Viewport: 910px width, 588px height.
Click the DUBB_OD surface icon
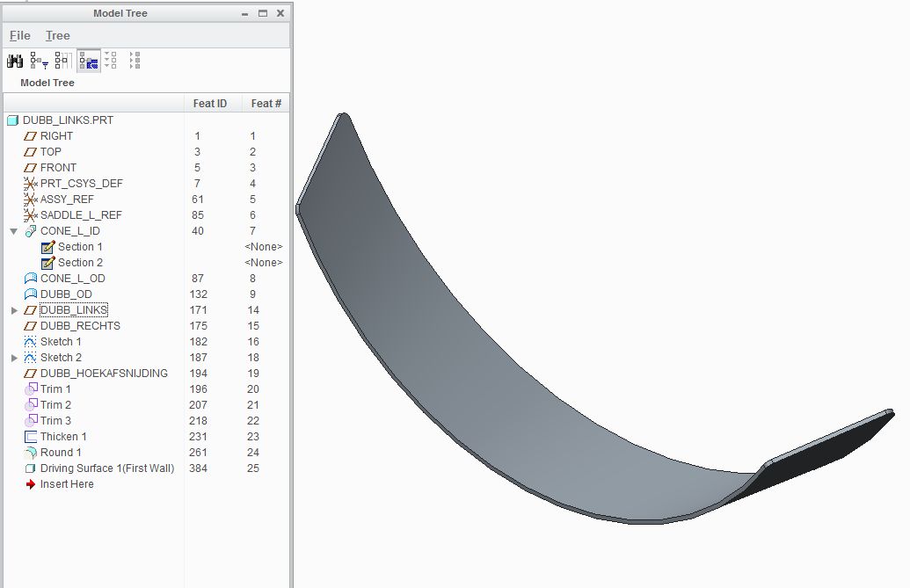tap(30, 294)
